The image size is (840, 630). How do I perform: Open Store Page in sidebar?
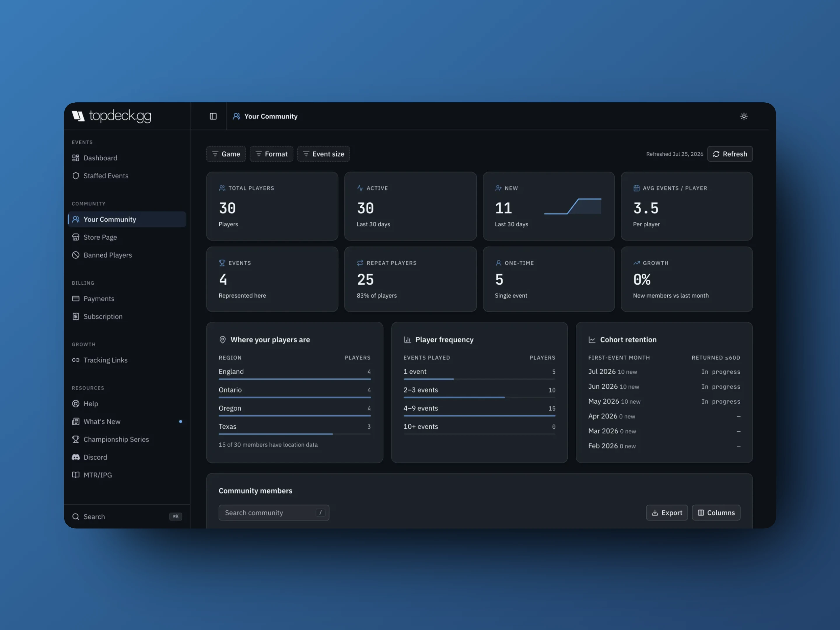127,237
